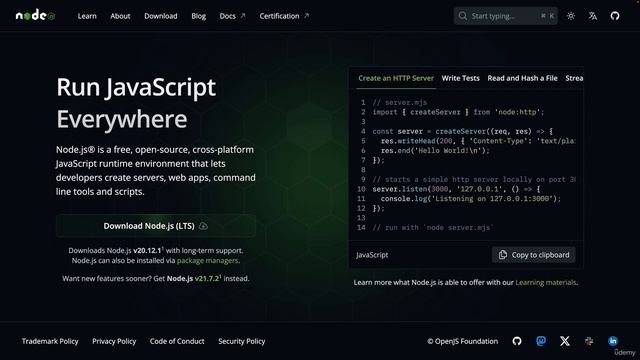The image size is (640, 360).
Task: Click Copy to clipboard button
Action: [533, 255]
